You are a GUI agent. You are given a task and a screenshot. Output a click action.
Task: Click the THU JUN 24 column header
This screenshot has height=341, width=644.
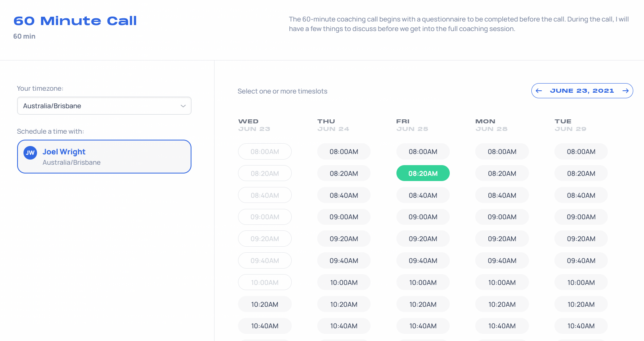[x=333, y=125]
